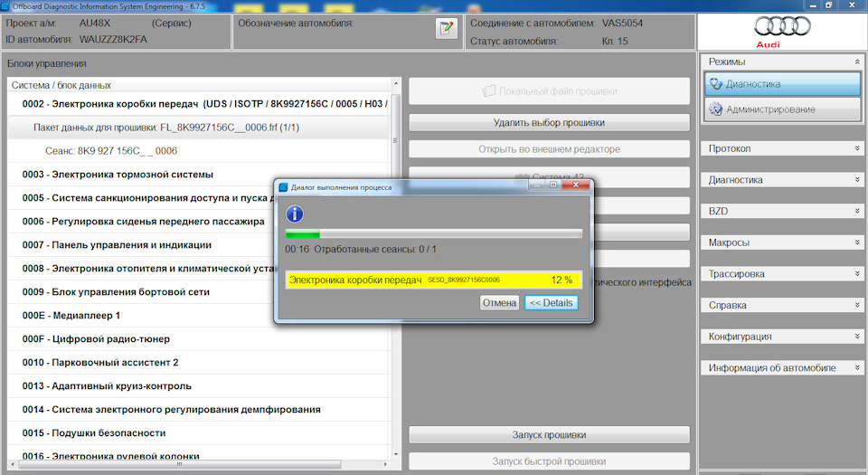Click the yellow 12 % session row

(x=433, y=280)
